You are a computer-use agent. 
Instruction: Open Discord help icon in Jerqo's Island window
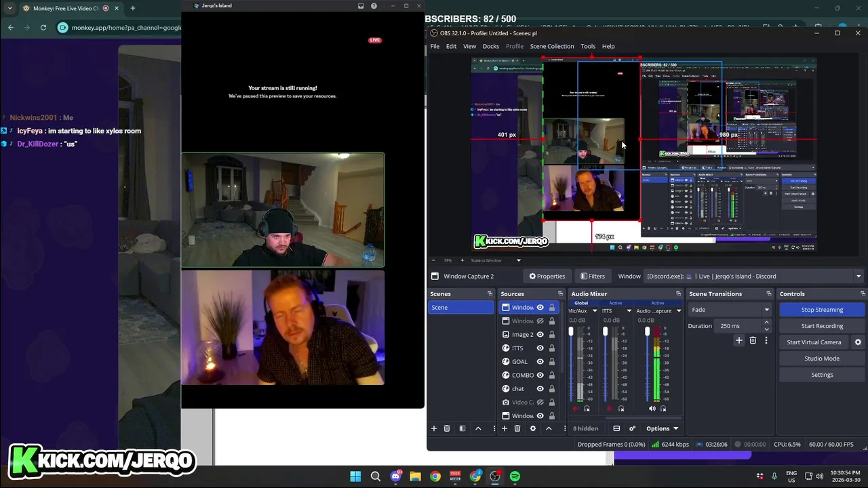pos(374,5)
